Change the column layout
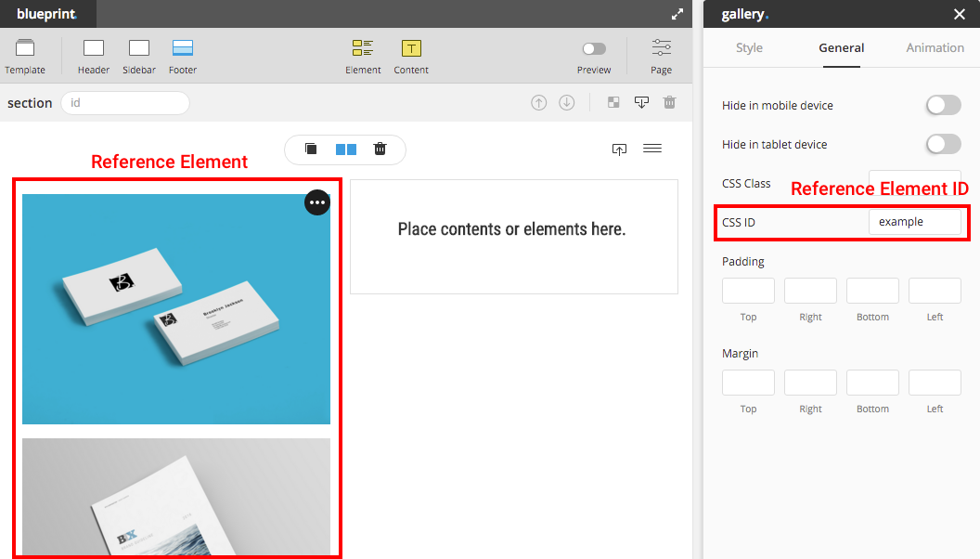Screen dimensions: 980x559 [345, 149]
